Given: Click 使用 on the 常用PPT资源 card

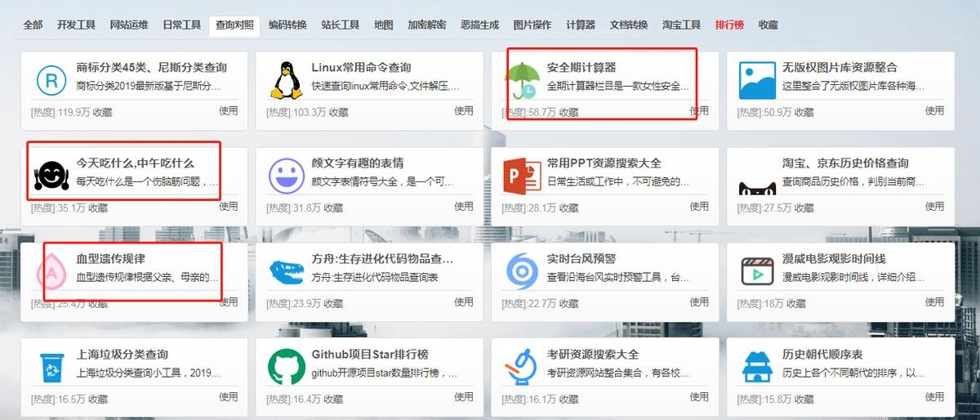Looking at the screenshot, I should coord(699,206).
